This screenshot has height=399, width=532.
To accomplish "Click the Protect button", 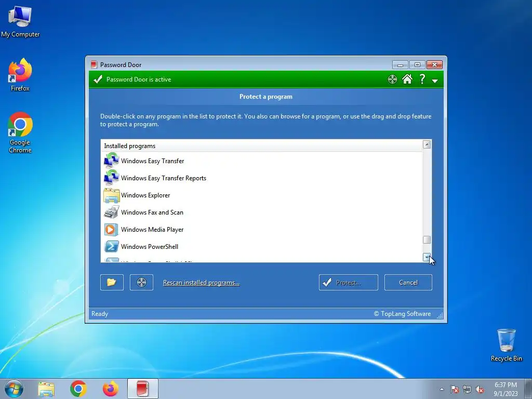I will [349, 282].
